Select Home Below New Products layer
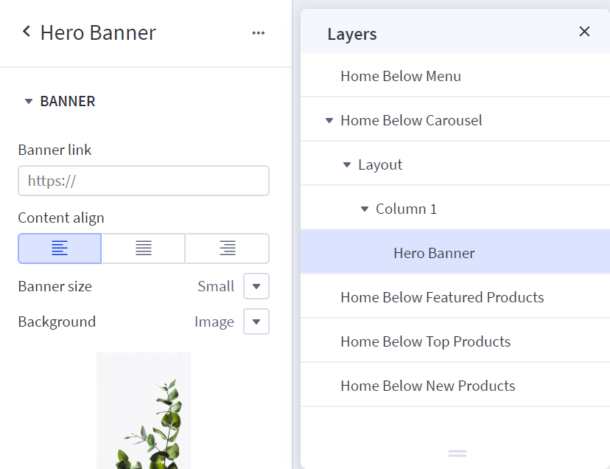 pyautogui.click(x=427, y=385)
